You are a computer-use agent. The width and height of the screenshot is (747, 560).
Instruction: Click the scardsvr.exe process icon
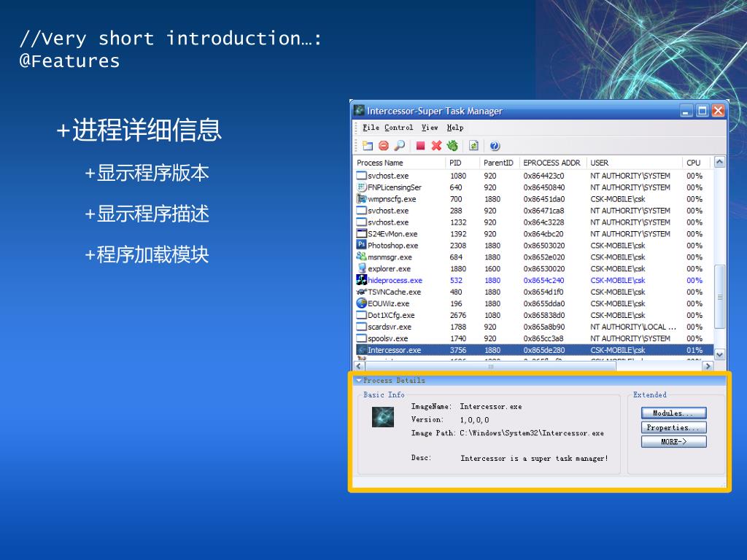click(362, 326)
